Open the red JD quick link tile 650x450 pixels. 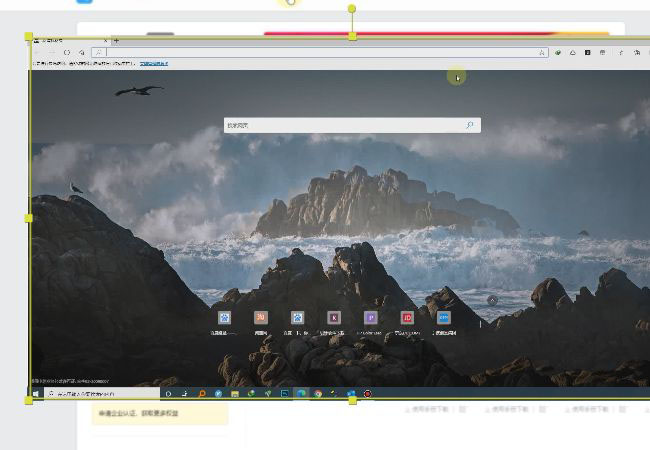[x=407, y=318]
